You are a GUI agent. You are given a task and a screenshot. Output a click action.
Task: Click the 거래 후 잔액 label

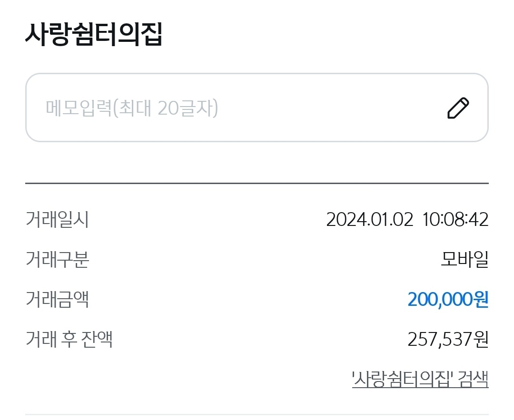click(x=69, y=340)
